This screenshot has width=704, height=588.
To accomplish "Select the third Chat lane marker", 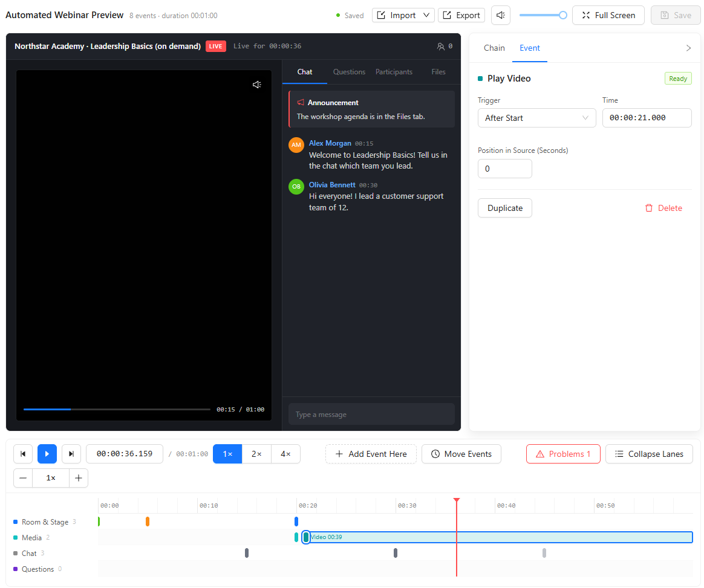I will click(x=544, y=553).
